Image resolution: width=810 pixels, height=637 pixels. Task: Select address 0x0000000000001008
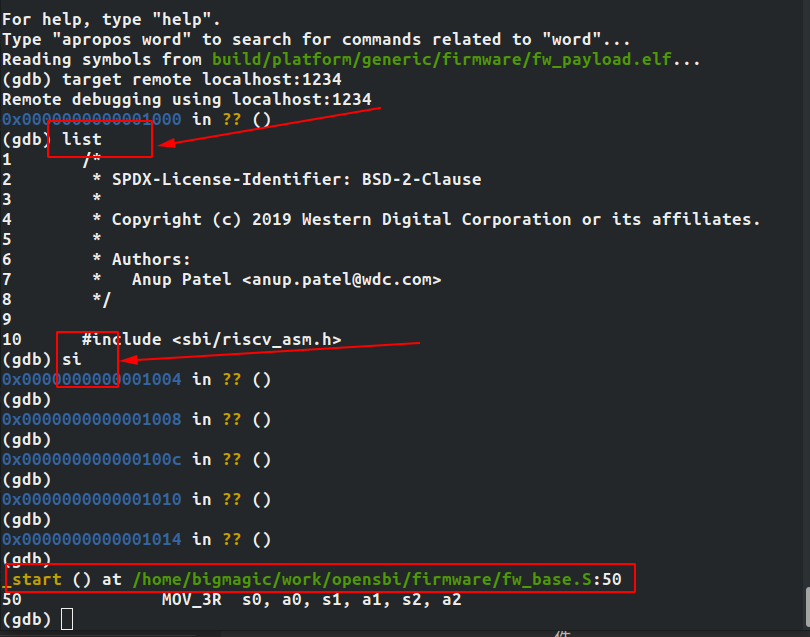tap(91, 420)
